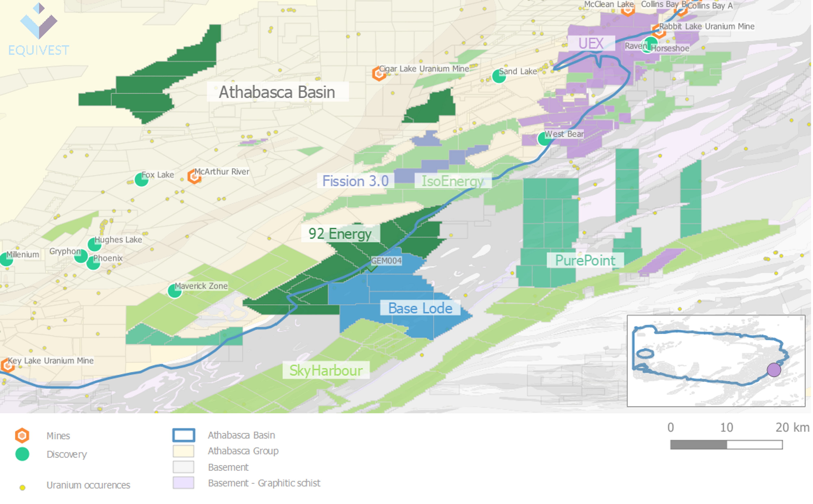This screenshot has height=504, width=813.
Task: Click the Mines legend text
Action: tap(58, 436)
